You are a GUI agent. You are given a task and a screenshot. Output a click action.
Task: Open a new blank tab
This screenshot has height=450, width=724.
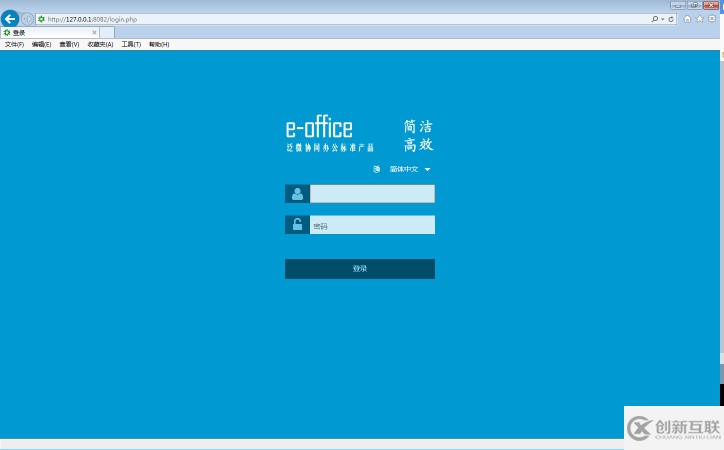pos(107,32)
